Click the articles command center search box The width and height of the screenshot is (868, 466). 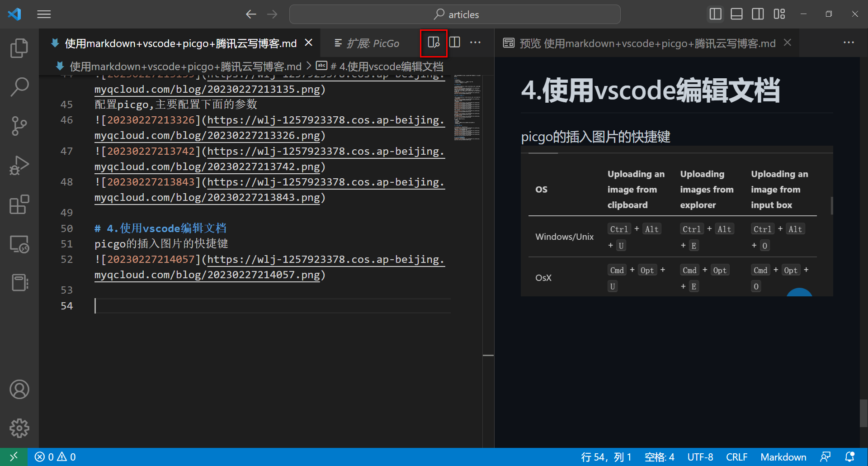click(455, 14)
